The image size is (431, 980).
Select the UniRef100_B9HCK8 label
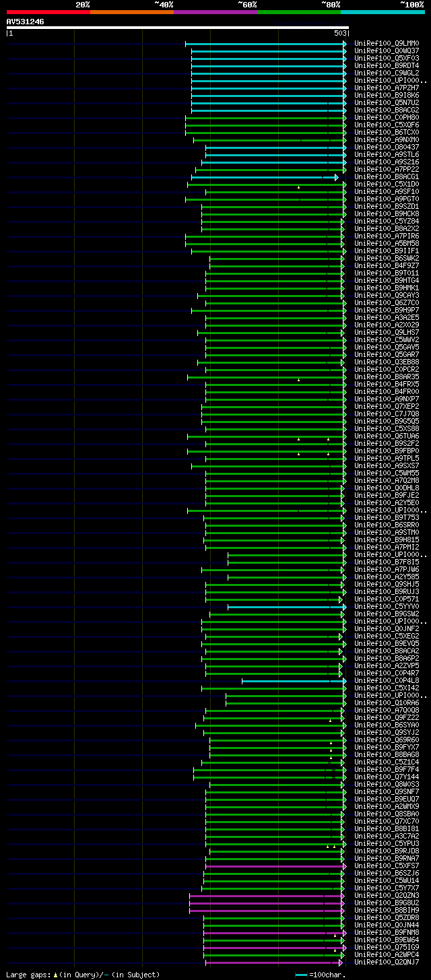click(x=387, y=214)
